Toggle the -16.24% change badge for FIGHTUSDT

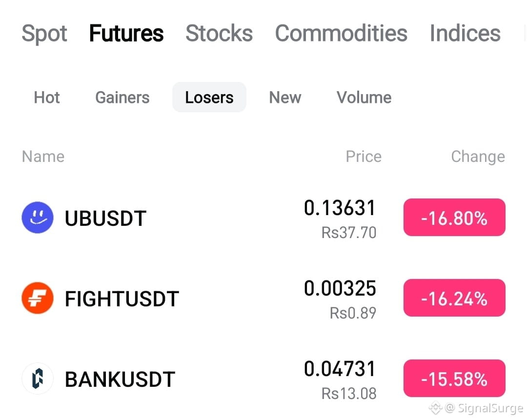454,298
